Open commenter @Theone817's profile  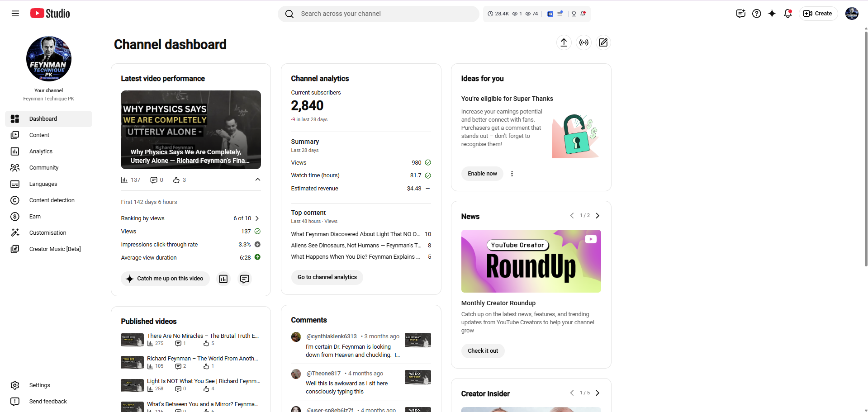click(323, 374)
